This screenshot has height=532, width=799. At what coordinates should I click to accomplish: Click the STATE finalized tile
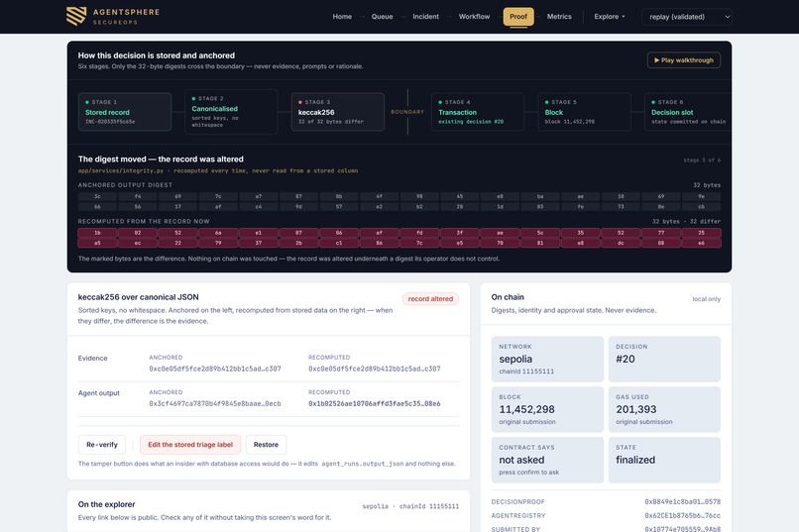pyautogui.click(x=664, y=460)
